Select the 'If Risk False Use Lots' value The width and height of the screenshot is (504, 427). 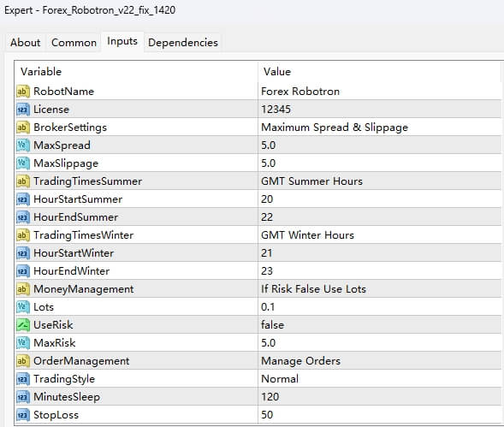coord(313,289)
